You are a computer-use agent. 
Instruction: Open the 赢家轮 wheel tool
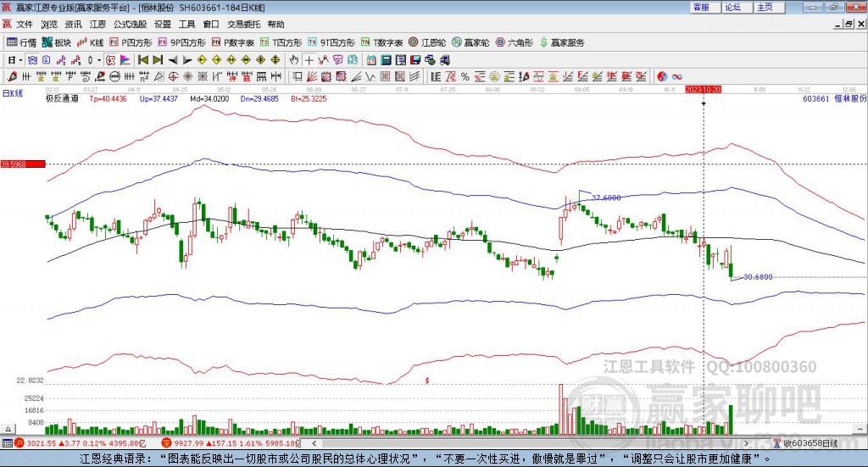coord(470,42)
